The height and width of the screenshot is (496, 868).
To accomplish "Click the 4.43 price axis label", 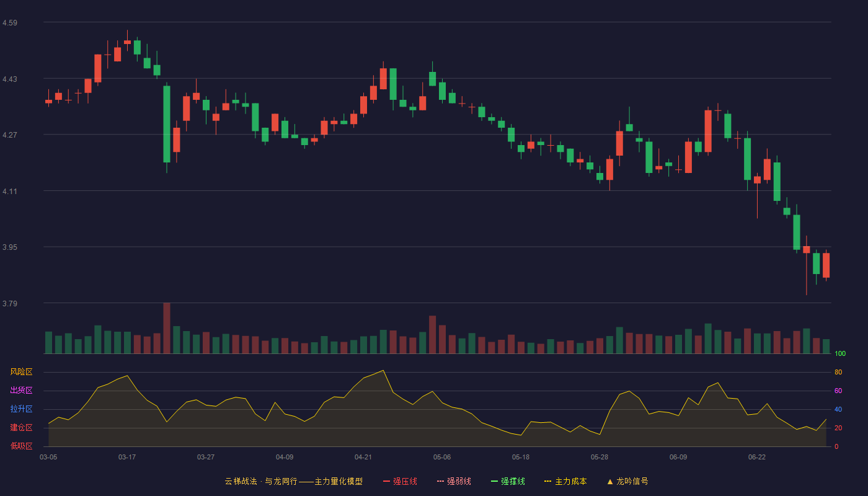I will click(x=10, y=79).
